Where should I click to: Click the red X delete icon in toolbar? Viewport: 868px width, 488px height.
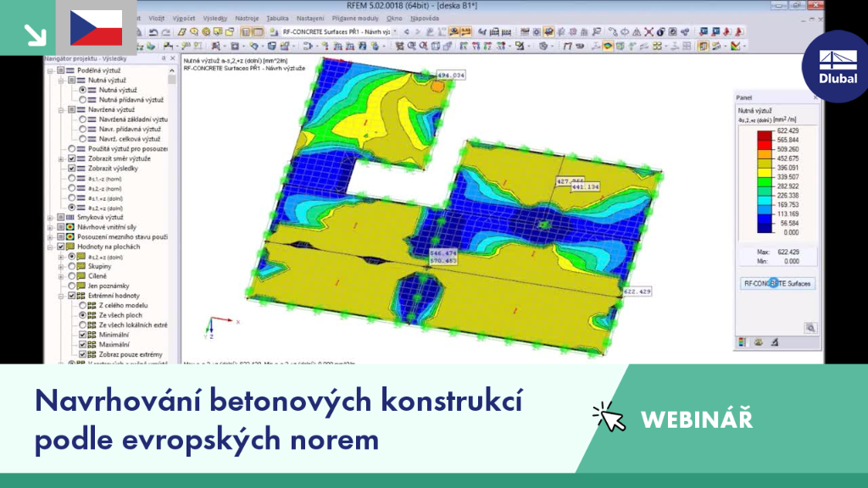[x=648, y=32]
